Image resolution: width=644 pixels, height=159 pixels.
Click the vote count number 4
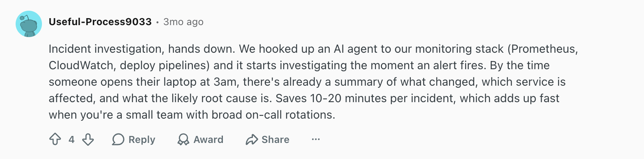(72, 140)
